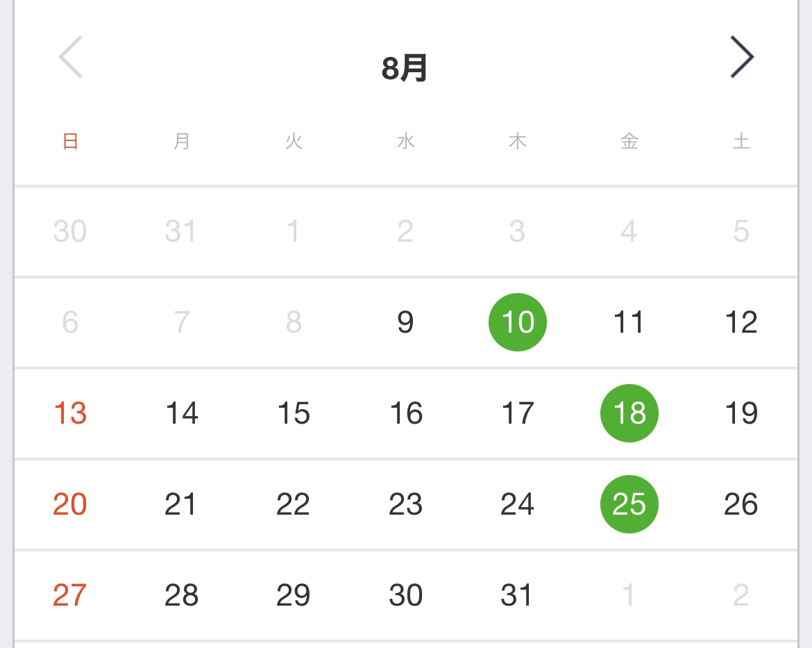Pick Saturday August 12
The image size is (812, 648).
(741, 322)
